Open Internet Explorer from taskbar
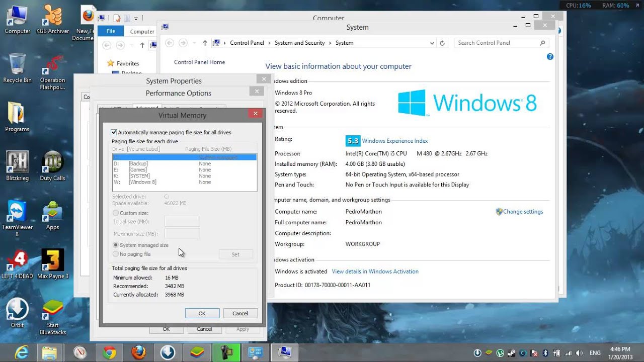Image resolution: width=644 pixels, height=362 pixels. point(21,353)
